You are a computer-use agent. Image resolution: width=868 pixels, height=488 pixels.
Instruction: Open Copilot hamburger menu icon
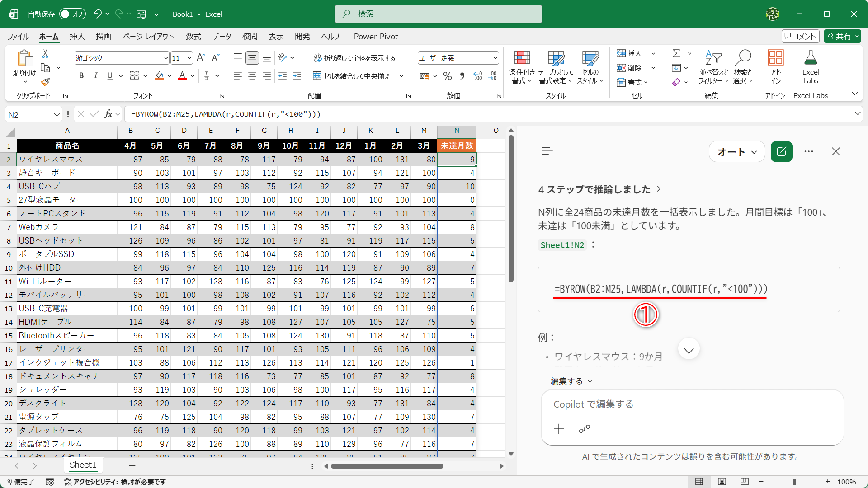point(547,151)
